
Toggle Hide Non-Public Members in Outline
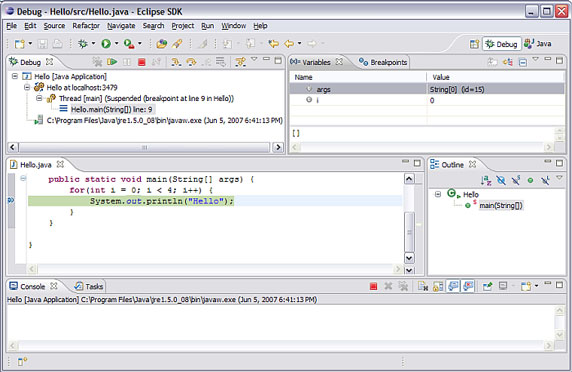point(530,180)
